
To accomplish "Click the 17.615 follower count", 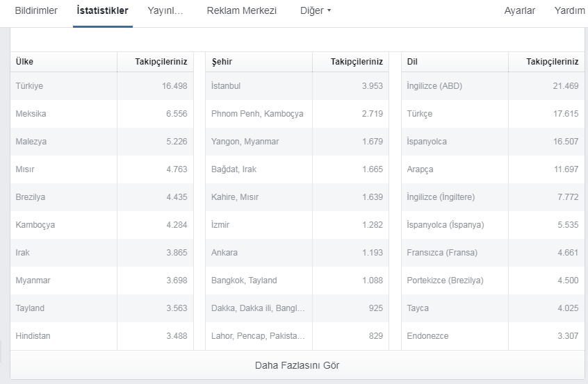I will point(566,113).
